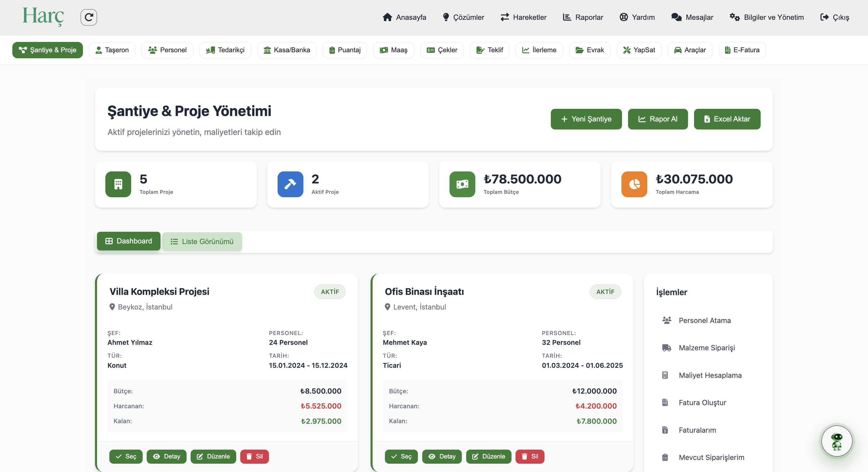Click the Harç logo
Screen dimensions: 868x472
pyautogui.click(x=43, y=17)
